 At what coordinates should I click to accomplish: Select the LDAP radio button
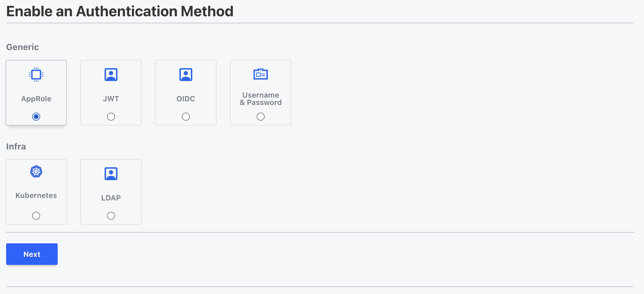111,215
